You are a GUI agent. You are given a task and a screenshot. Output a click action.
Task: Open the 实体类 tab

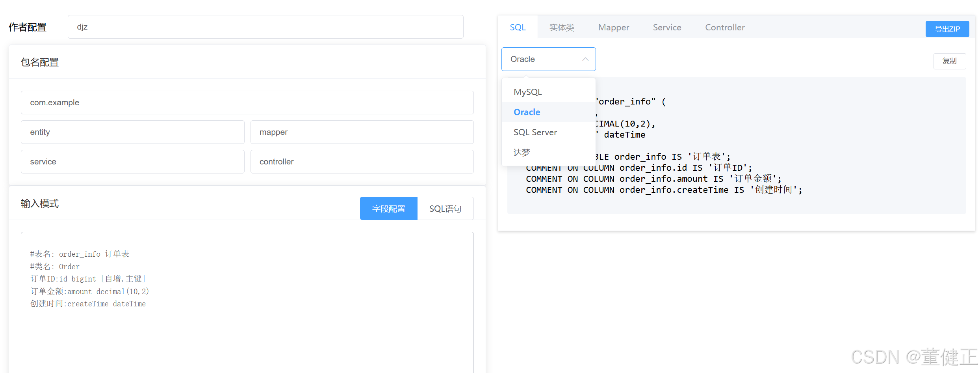pyautogui.click(x=562, y=27)
